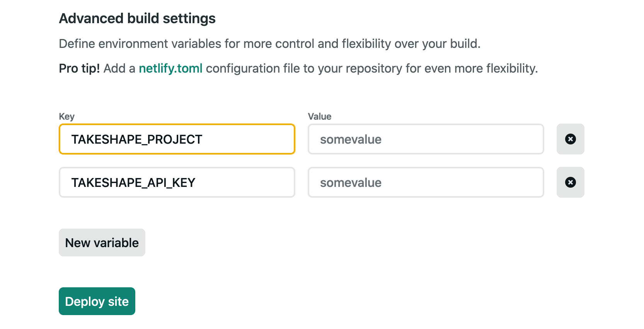Delete second env variable via x icon
This screenshot has width=644, height=329.
coord(570,182)
